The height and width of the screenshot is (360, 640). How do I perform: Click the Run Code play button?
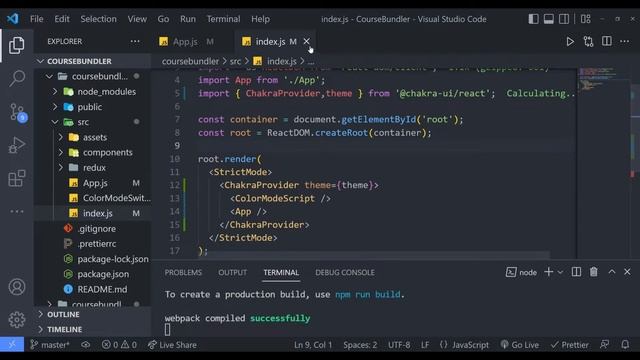click(570, 42)
